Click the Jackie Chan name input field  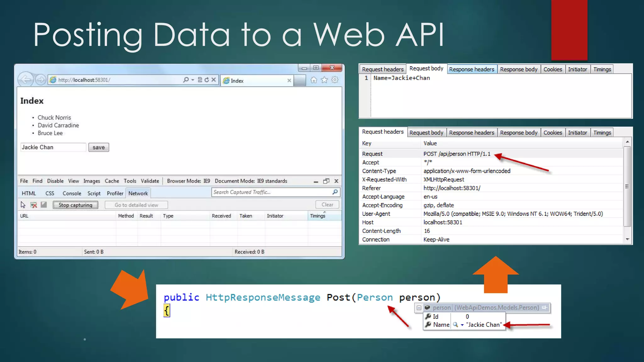[x=53, y=147]
